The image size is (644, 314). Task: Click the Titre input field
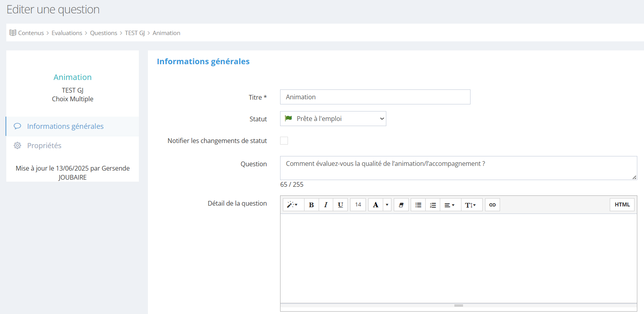tap(375, 97)
